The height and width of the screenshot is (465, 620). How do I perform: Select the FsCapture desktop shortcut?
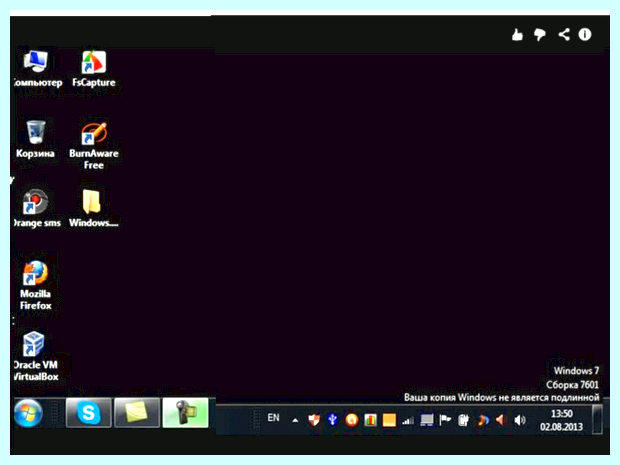pos(94,69)
